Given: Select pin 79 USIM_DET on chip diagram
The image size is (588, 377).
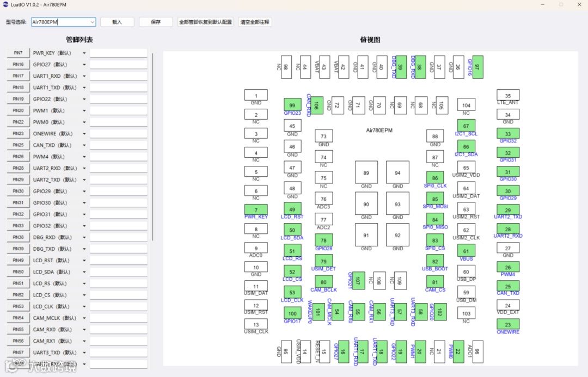Looking at the screenshot, I should [323, 261].
